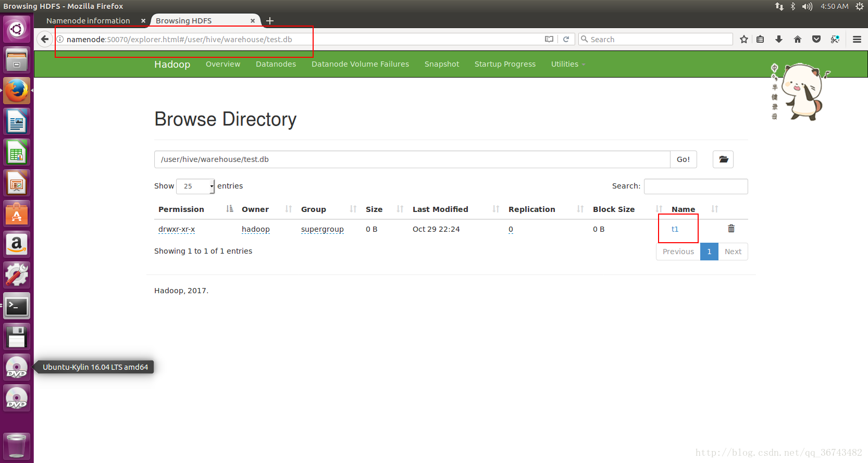
Task: Switch to the Namenode information tab
Action: [88, 21]
